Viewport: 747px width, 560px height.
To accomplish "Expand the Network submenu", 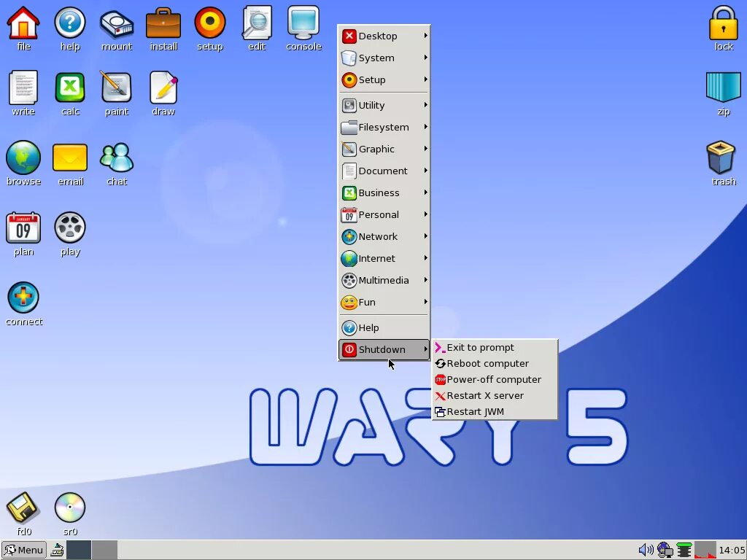I will (x=384, y=237).
